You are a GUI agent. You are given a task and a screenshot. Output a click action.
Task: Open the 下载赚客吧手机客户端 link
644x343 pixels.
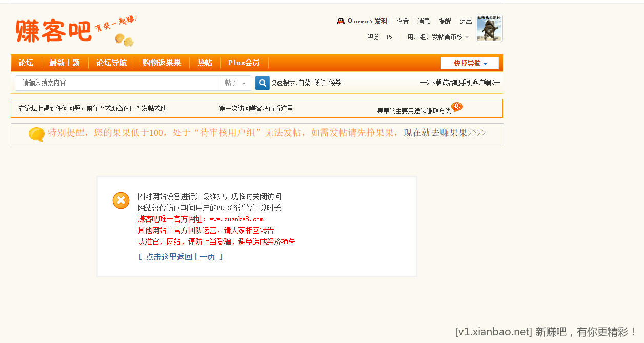tap(460, 83)
